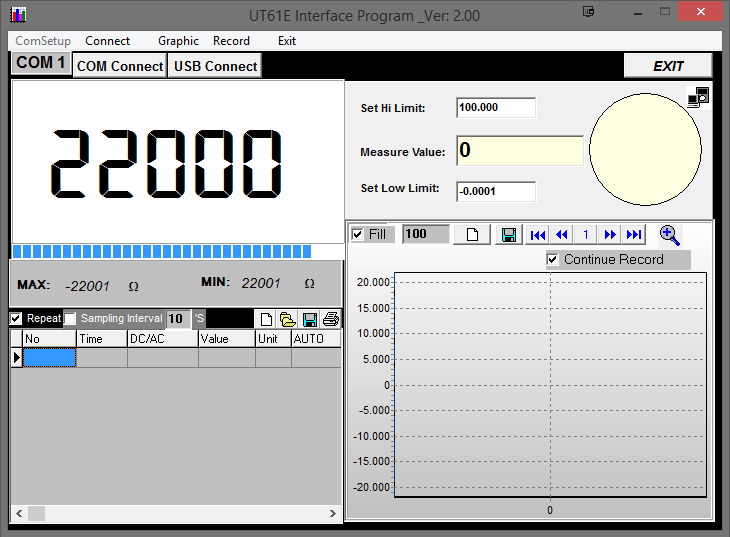Jump to first graph page
This screenshot has height=537, width=730.
[x=537, y=234]
